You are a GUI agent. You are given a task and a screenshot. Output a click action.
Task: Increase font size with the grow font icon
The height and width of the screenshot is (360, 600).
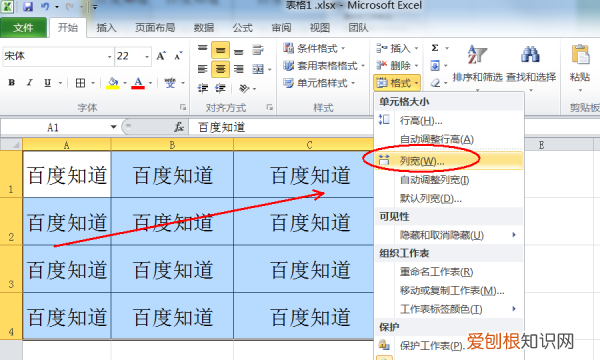[161, 56]
